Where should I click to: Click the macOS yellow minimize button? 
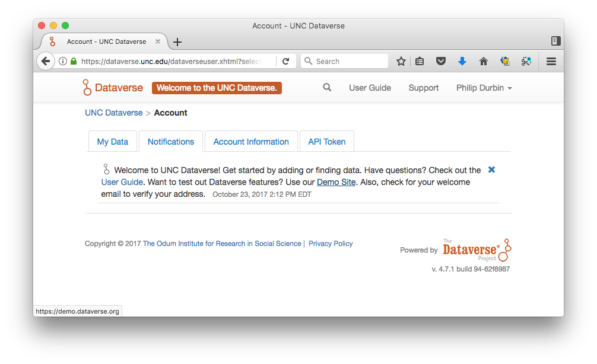click(x=53, y=25)
